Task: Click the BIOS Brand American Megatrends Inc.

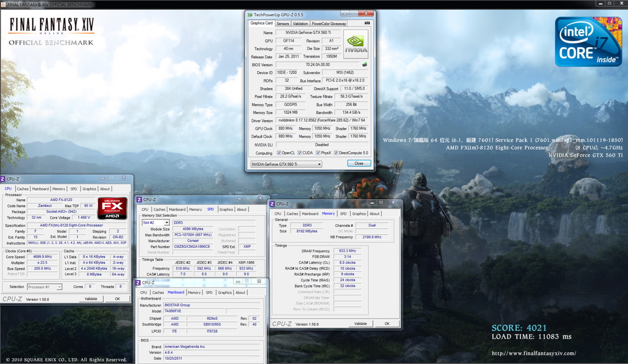Action: pos(212,347)
